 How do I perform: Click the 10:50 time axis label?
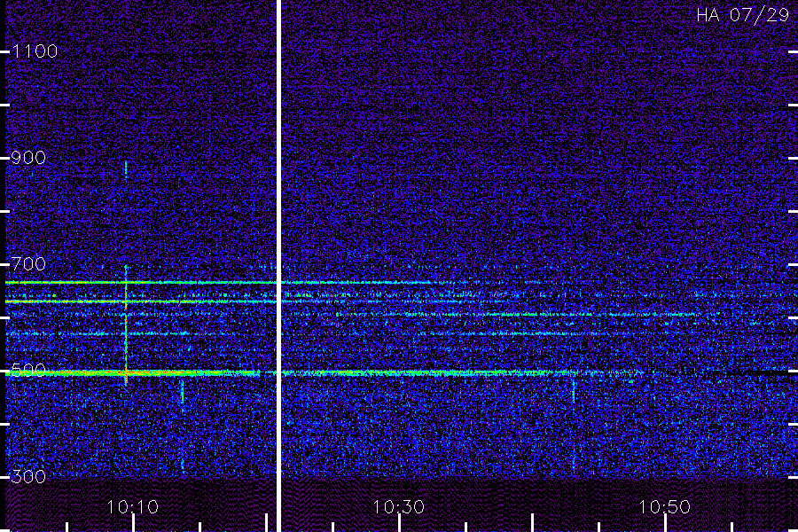point(665,507)
